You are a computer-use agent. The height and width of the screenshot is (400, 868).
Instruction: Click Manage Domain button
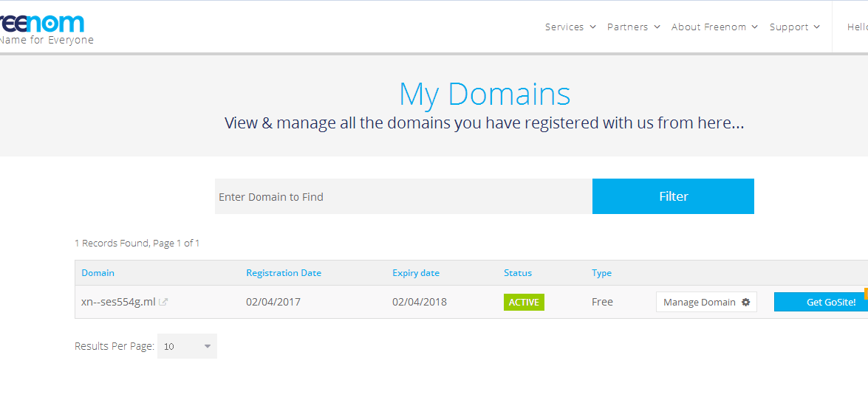pos(706,302)
